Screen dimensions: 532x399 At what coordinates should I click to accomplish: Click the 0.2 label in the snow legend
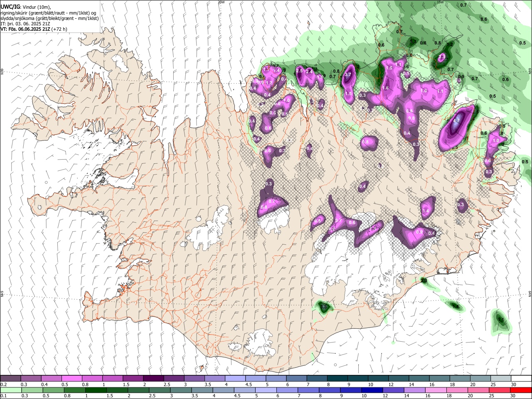pos(3,384)
